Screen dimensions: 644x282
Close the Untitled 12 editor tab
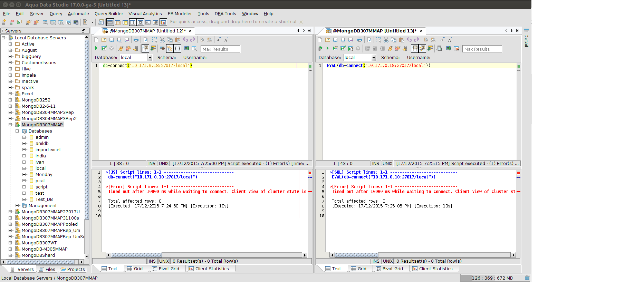click(190, 31)
